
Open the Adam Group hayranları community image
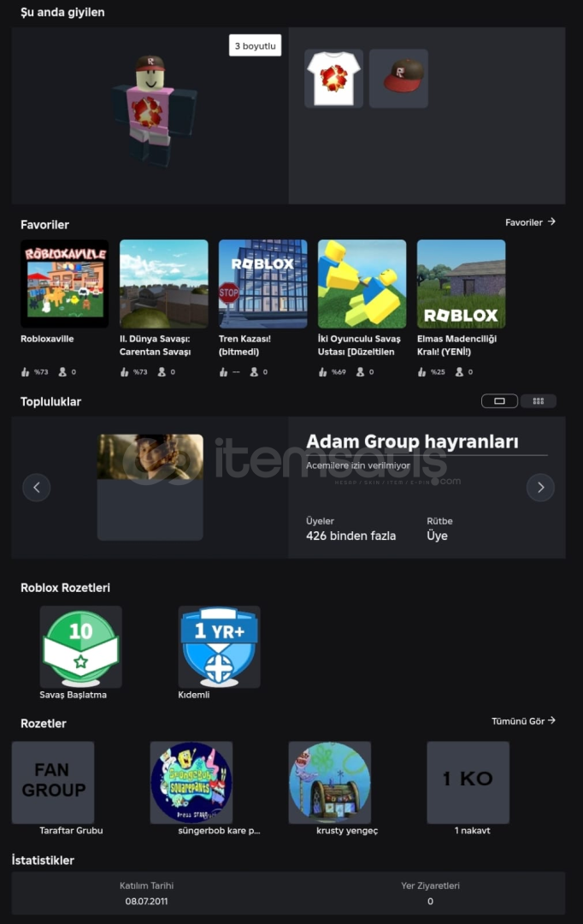click(x=150, y=488)
